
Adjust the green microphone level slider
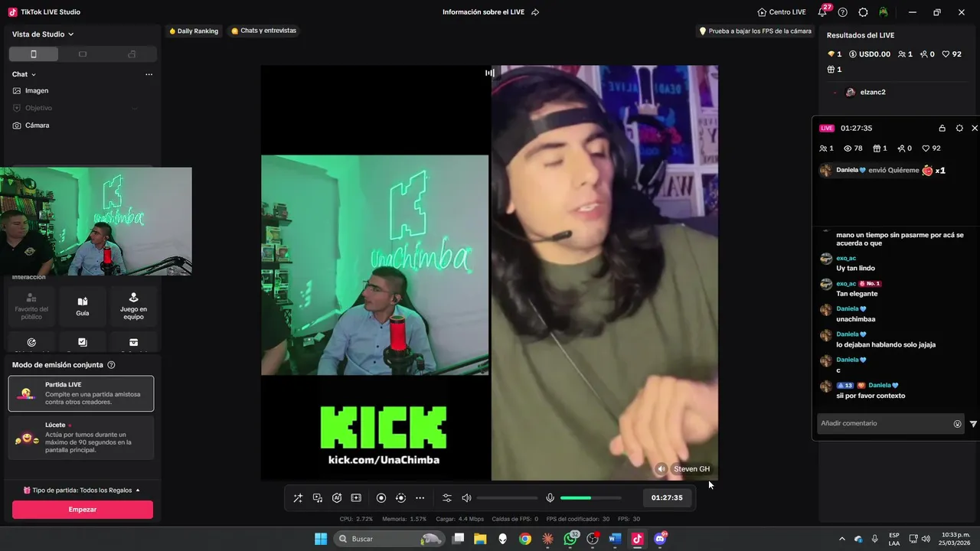click(591, 498)
